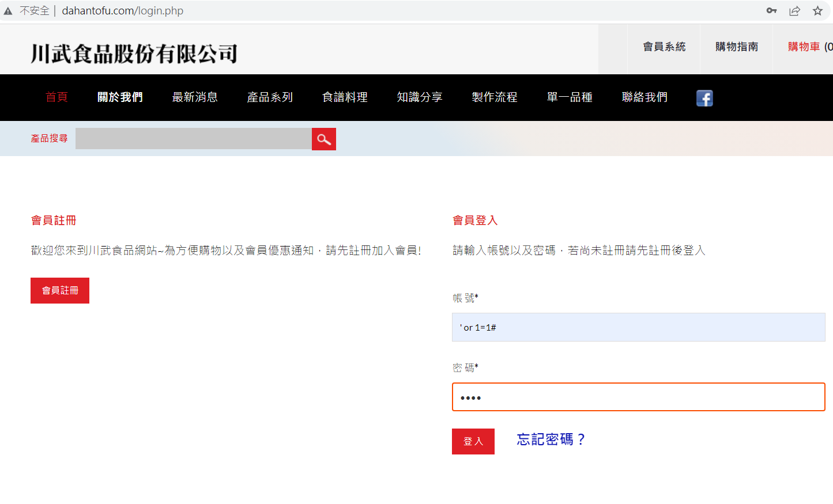Click the Facebook icon in navigation bar
Image resolution: width=833 pixels, height=504 pixels.
(x=704, y=98)
